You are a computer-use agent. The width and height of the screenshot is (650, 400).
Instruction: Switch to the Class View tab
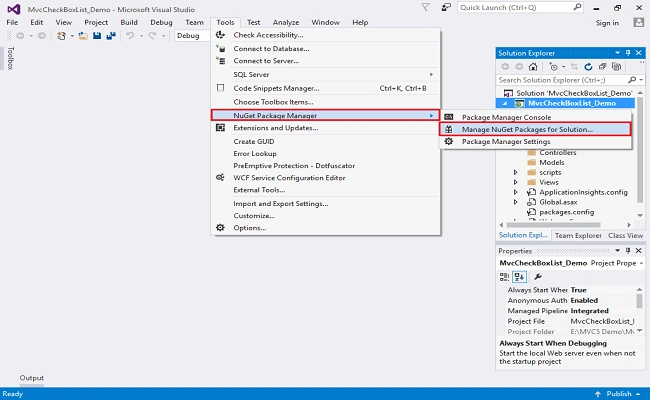[626, 235]
